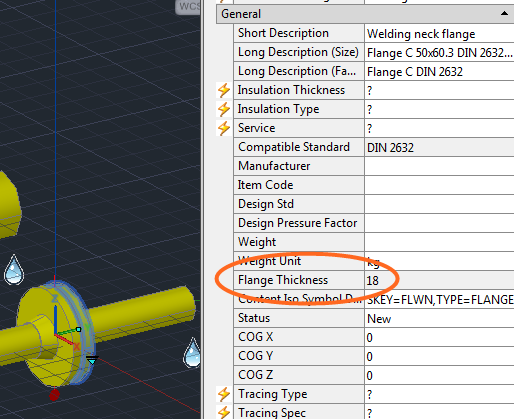The width and height of the screenshot is (514, 419).
Task: Click the cyan square grip on green axis
Action: pyautogui.click(x=78, y=329)
